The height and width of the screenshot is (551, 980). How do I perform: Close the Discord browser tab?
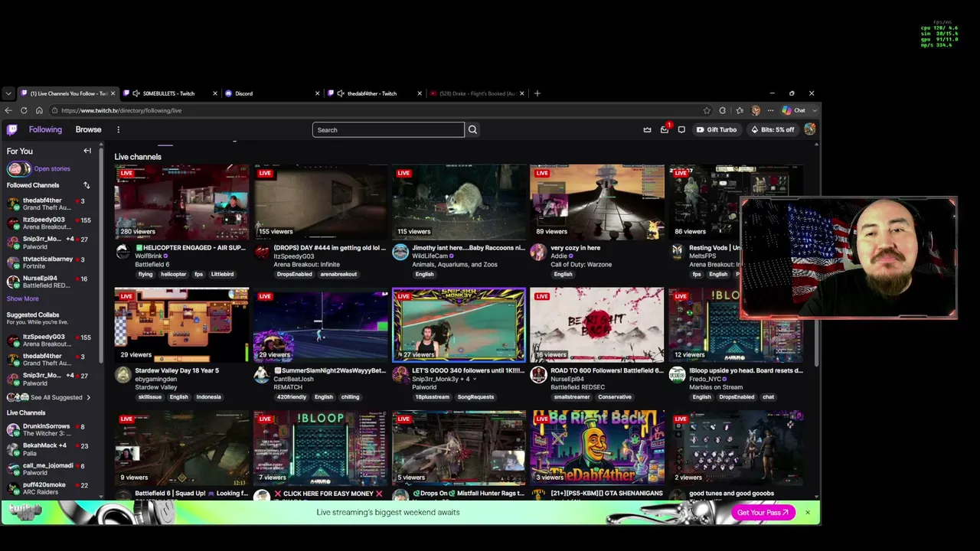tap(317, 93)
